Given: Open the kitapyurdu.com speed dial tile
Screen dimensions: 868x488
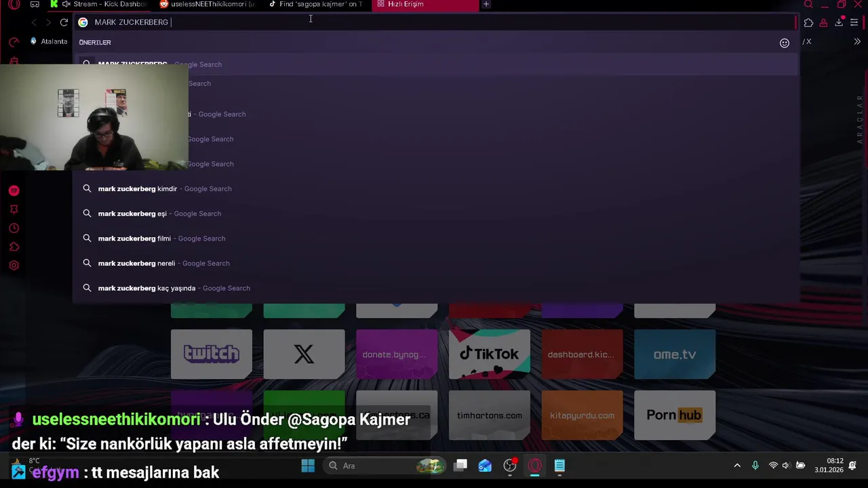Looking at the screenshot, I should click(582, 415).
